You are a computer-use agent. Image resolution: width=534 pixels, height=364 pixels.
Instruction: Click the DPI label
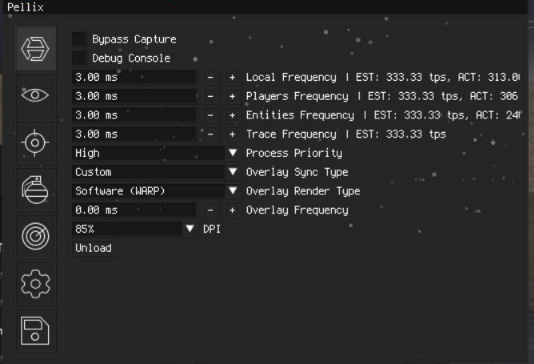click(212, 229)
